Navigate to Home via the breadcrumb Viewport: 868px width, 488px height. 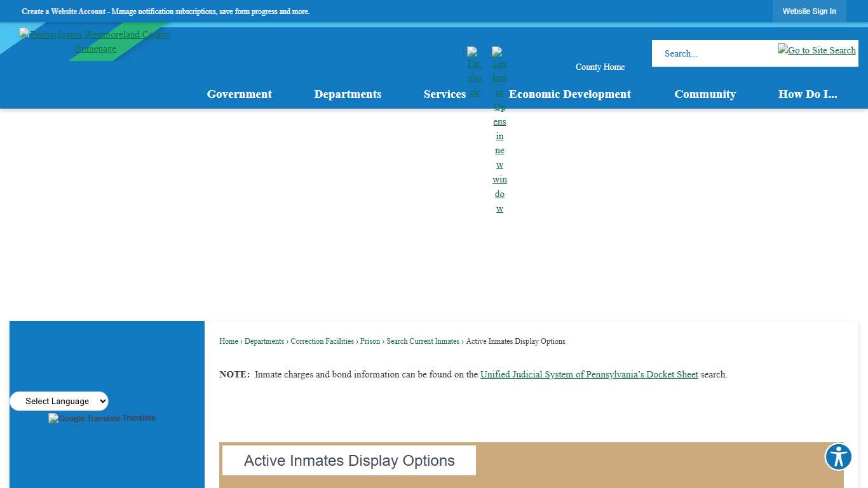point(228,341)
